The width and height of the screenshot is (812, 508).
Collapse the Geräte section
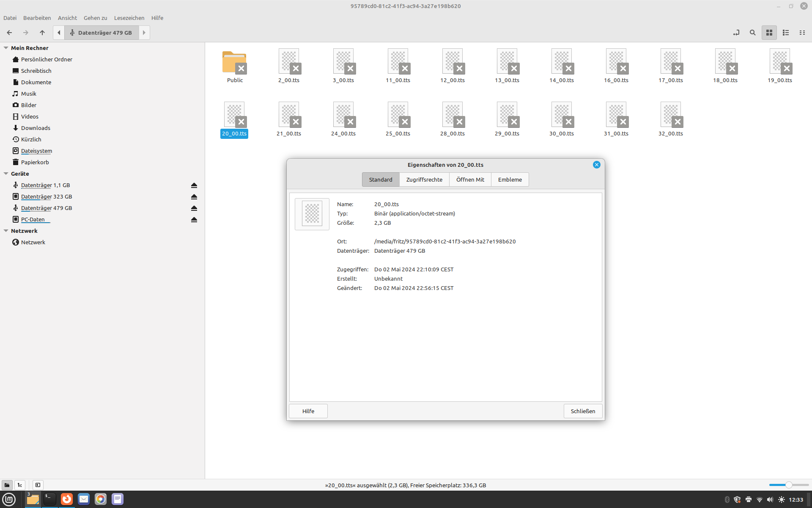[6, 174]
